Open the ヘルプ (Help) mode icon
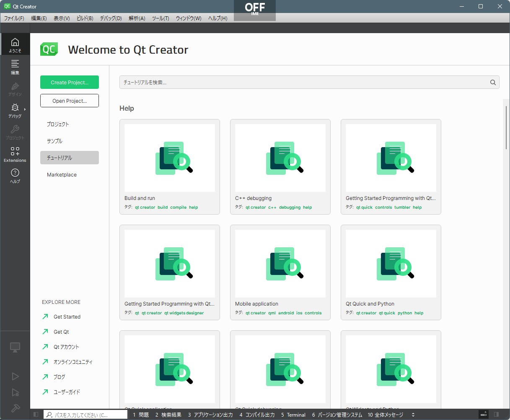The height and width of the screenshot is (420, 510). [x=15, y=176]
